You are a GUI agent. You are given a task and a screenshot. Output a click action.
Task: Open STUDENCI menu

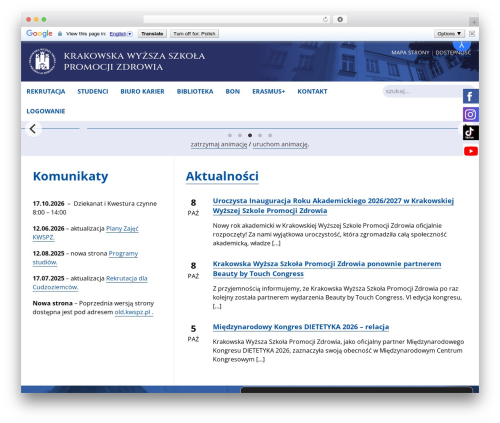[93, 91]
